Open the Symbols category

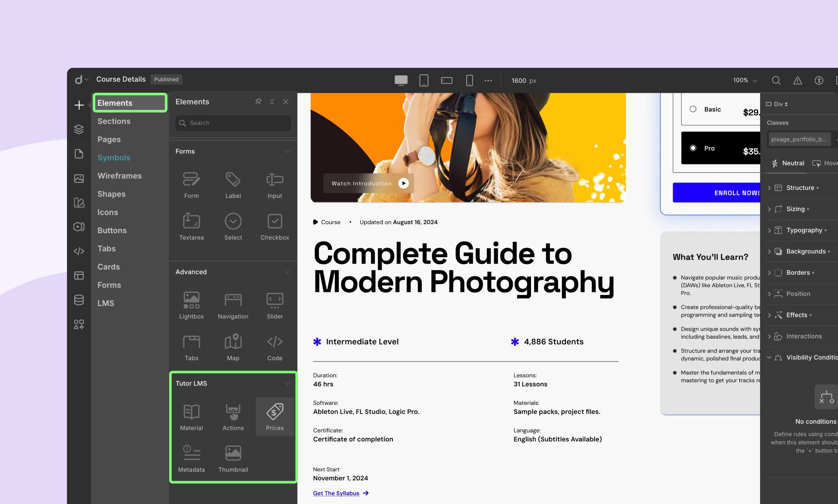click(114, 158)
